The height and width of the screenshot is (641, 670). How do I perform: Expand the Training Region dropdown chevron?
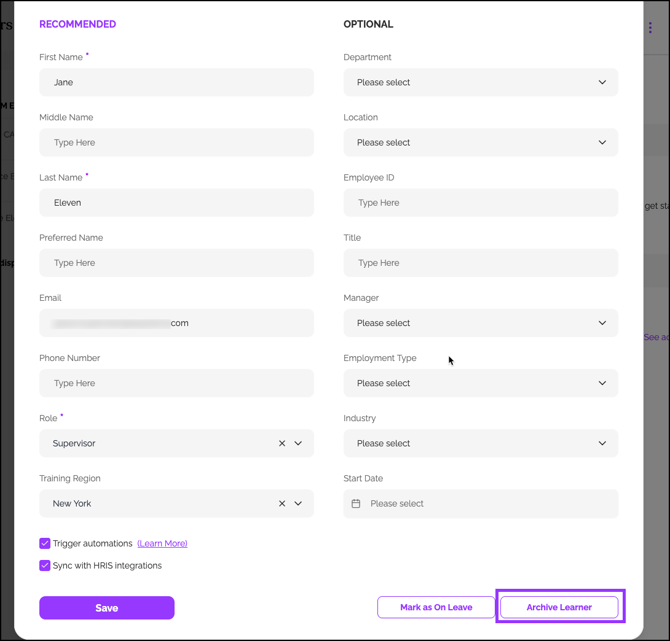298,503
